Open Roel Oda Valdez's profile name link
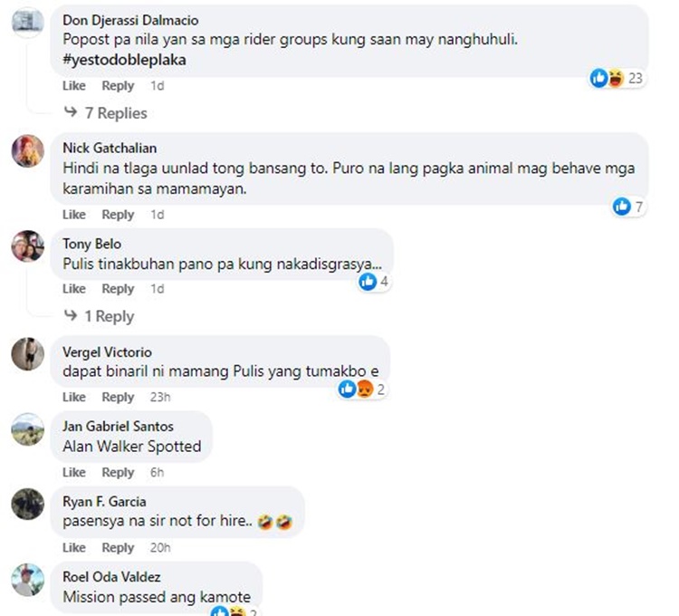The width and height of the screenshot is (679, 616). [111, 577]
